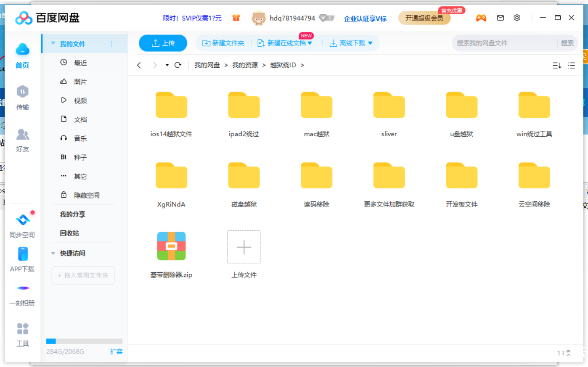Image resolution: width=588 pixels, height=367 pixels.
Task: Open the game controller icon
Action: (x=481, y=18)
